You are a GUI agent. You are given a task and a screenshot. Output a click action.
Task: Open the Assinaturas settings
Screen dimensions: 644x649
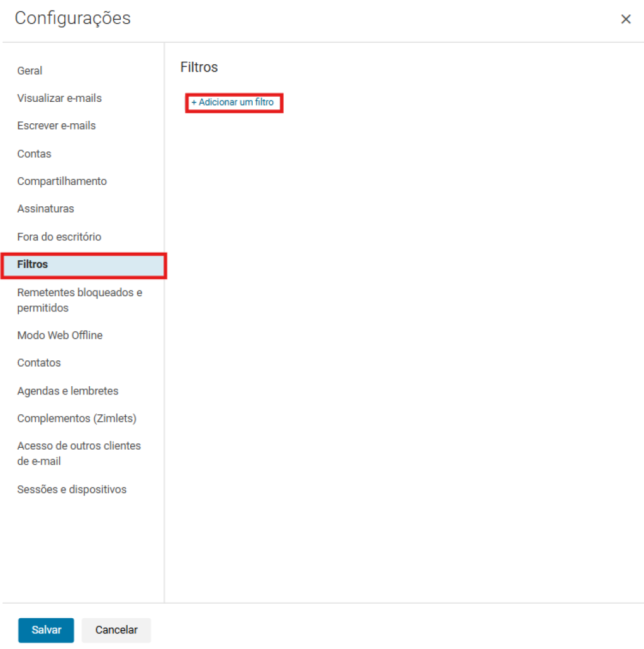point(45,209)
